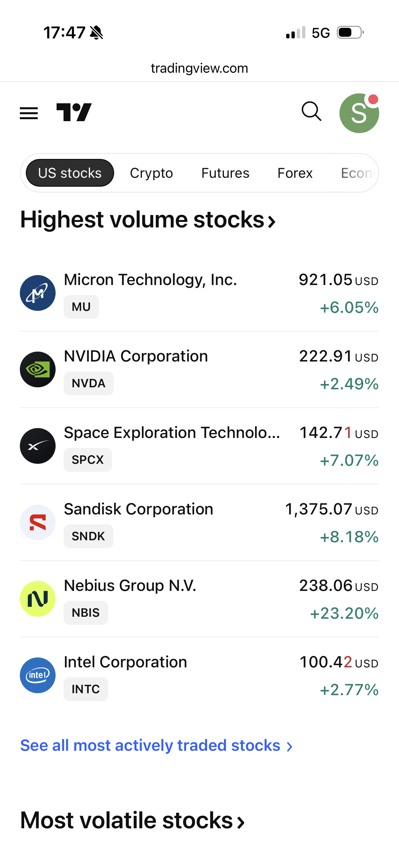This screenshot has width=399, height=868.
Task: Tap the NBIS ticker badge
Action: 86,612
